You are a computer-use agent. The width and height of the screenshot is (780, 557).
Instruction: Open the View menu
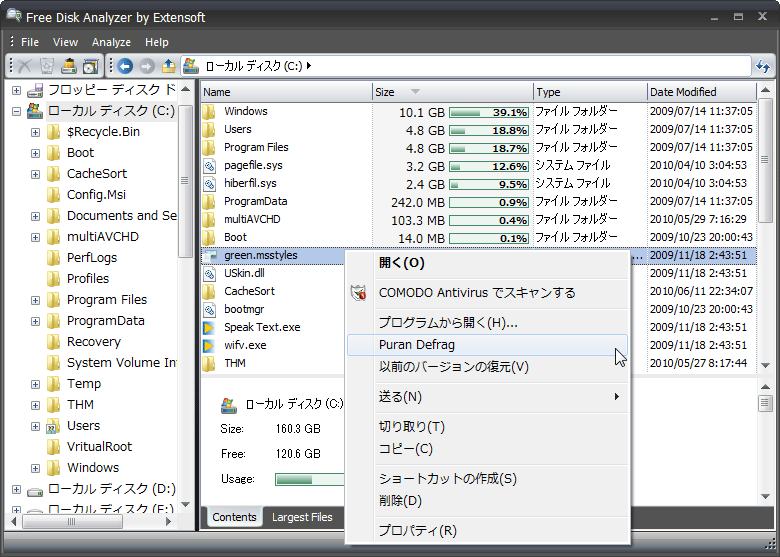pyautogui.click(x=65, y=42)
